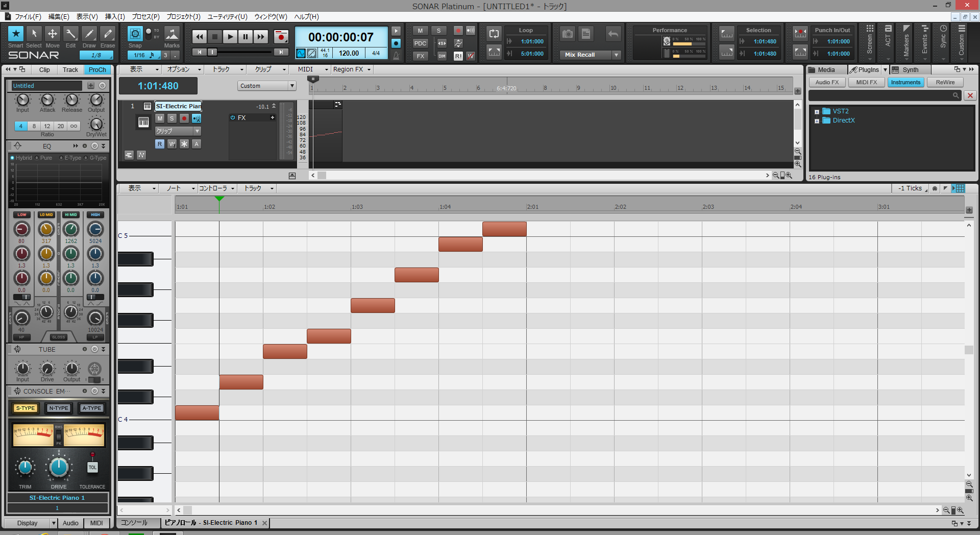Set compressor ratio to 8
This screenshot has height=535, width=980.
[34, 126]
